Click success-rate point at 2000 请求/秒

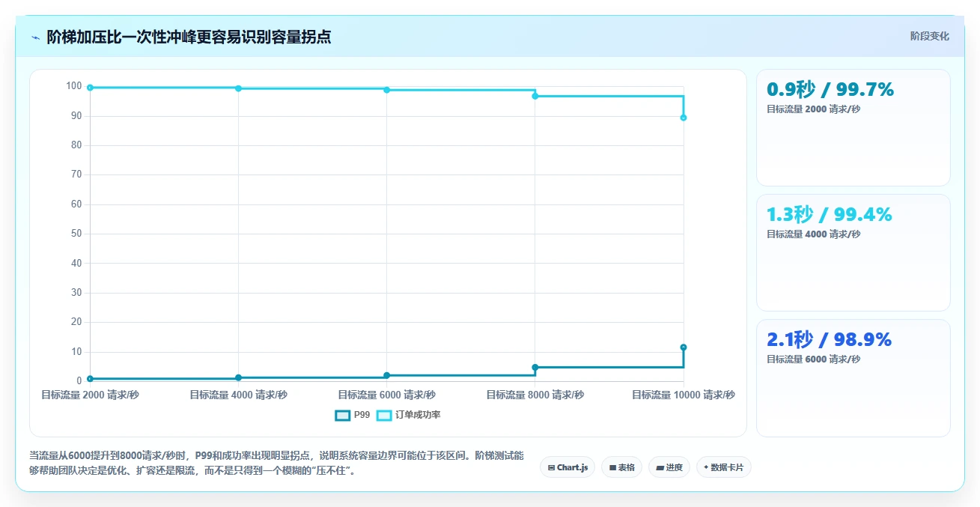click(x=90, y=88)
